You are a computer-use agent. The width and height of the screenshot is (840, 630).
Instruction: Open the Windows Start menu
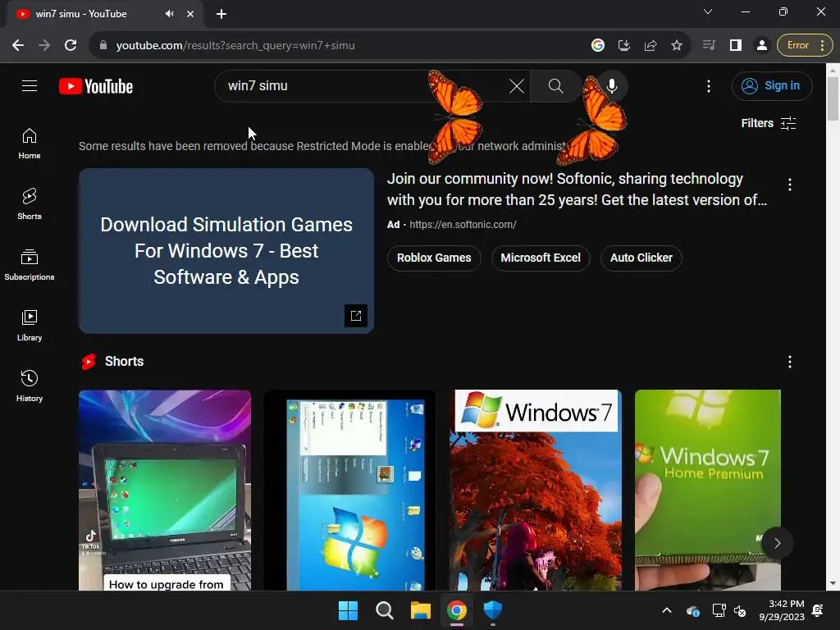click(x=348, y=610)
